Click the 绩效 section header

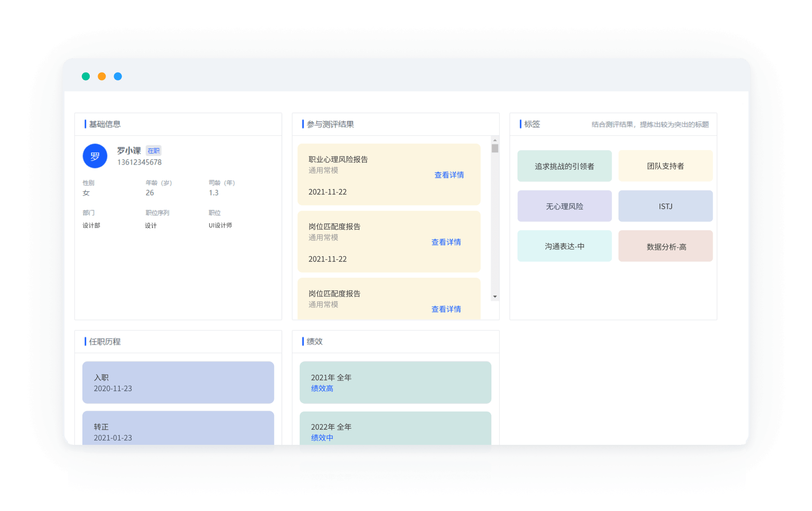tap(315, 342)
